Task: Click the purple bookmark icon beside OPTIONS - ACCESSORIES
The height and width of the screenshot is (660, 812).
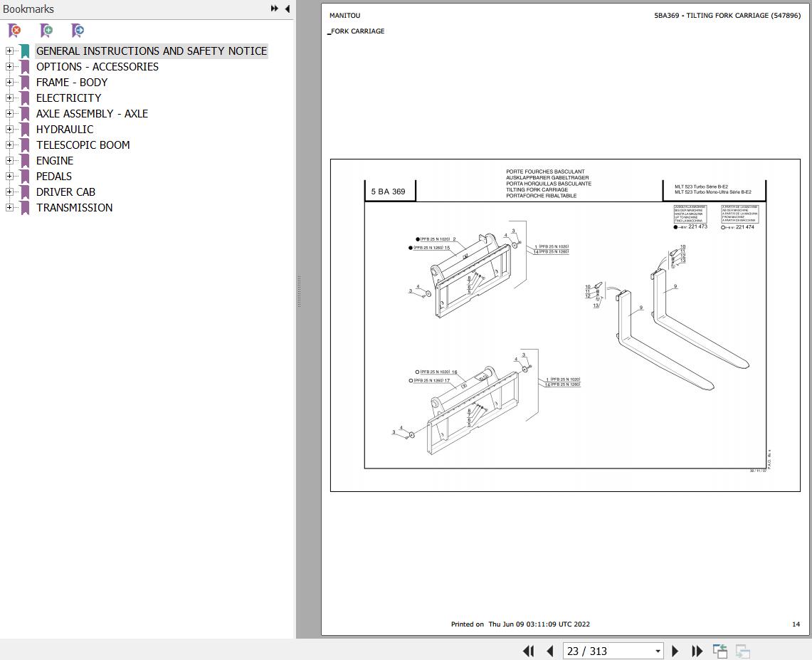Action: [x=24, y=67]
